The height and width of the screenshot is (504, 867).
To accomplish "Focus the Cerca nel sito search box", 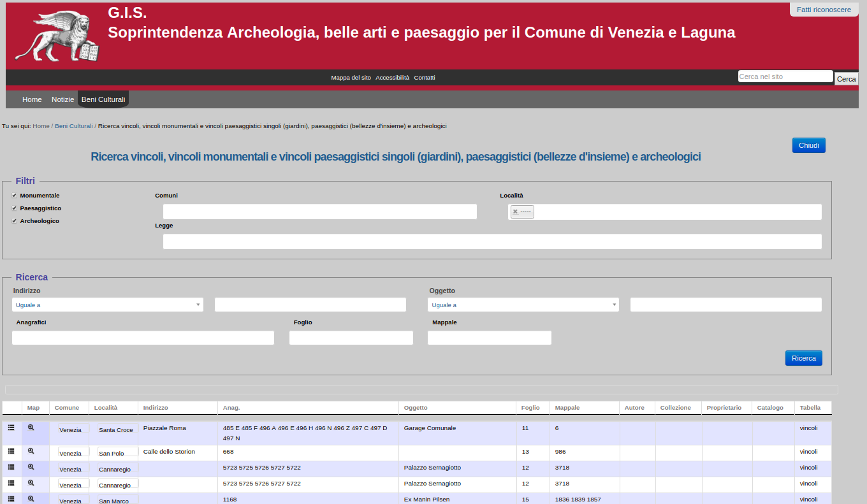I will click(x=785, y=76).
